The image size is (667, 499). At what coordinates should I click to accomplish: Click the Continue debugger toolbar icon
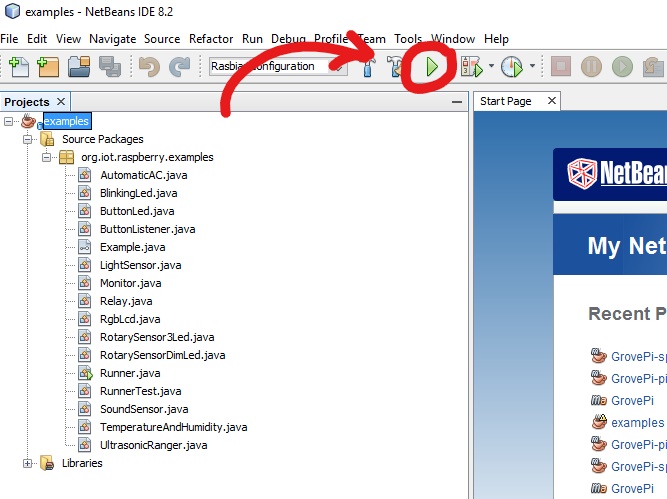tap(622, 67)
